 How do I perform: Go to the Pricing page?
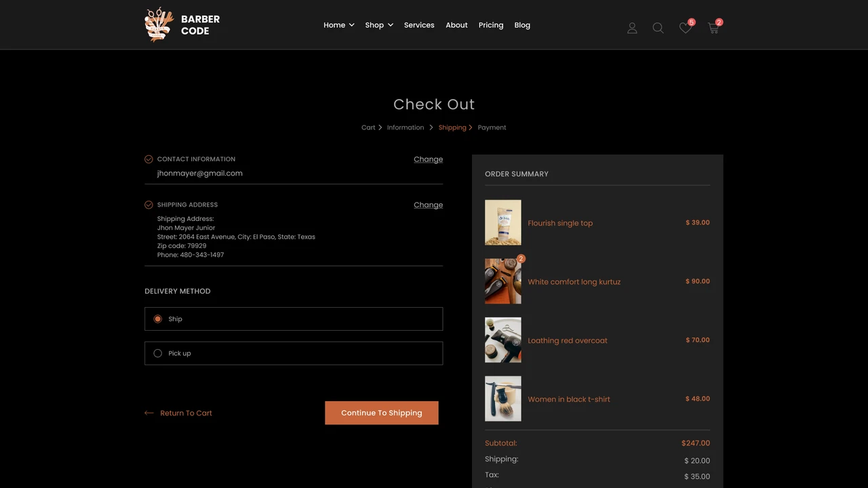(491, 25)
